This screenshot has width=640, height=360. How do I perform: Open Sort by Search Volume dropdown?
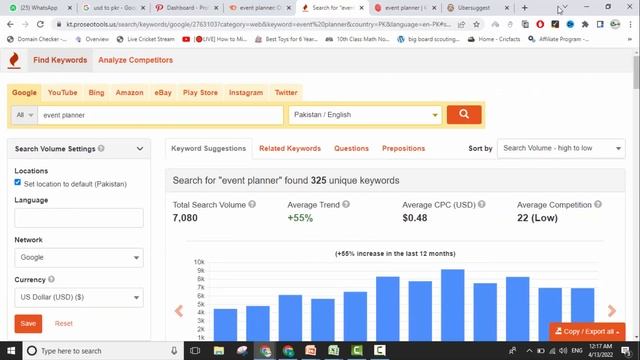[561, 148]
